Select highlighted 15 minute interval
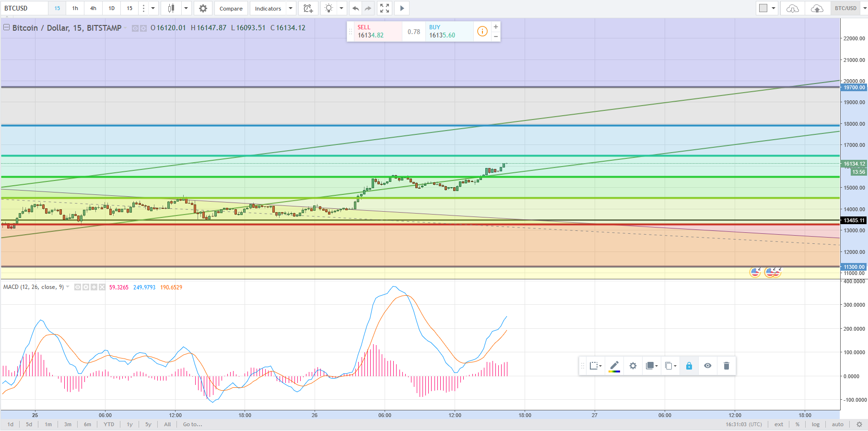 click(x=57, y=8)
